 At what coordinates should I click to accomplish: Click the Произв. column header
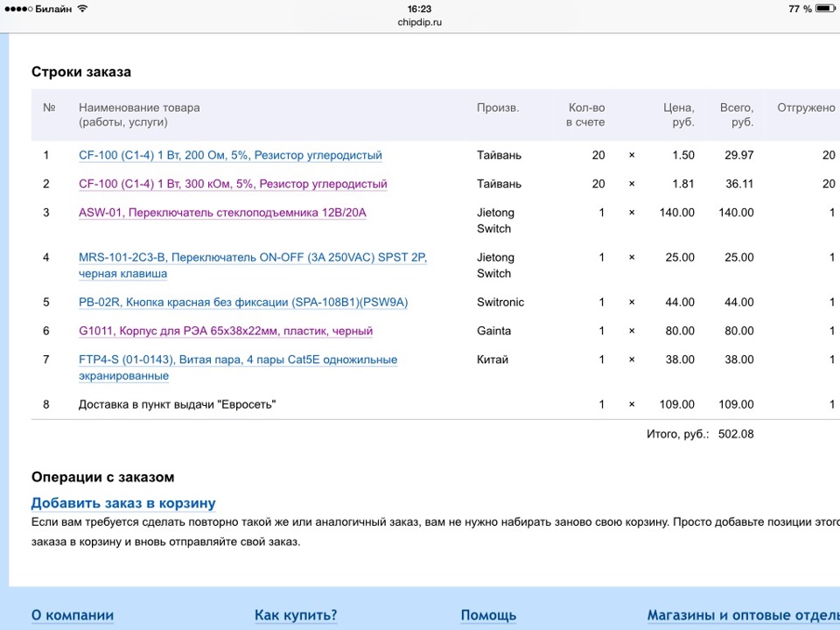tap(498, 108)
